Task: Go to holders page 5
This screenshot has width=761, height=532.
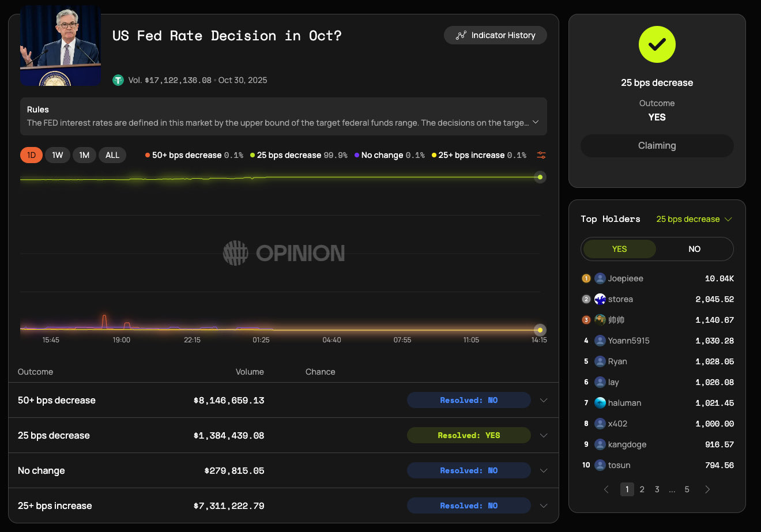Action: [x=687, y=489]
